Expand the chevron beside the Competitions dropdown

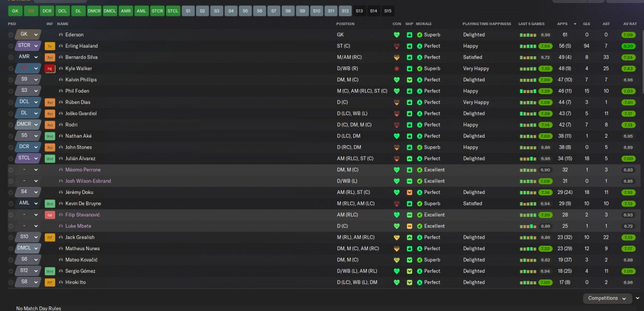pos(638,298)
